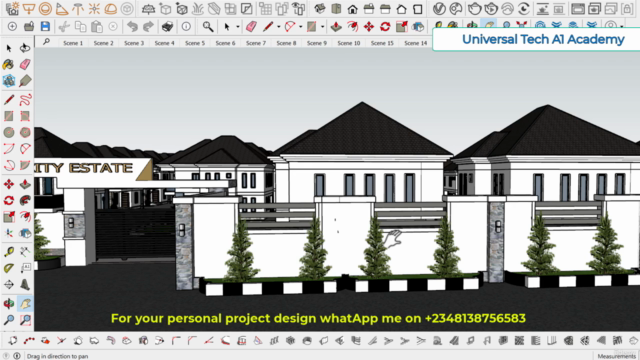Select the Freehand tool

point(25,100)
